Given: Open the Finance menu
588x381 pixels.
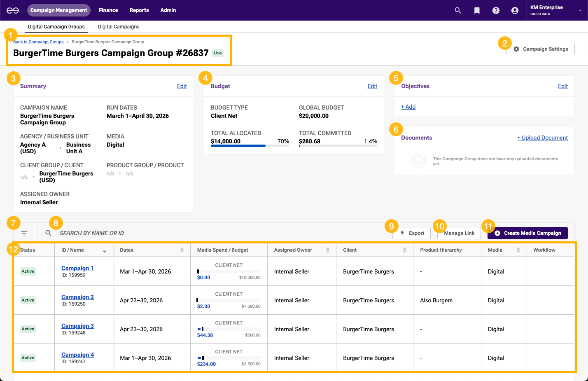Looking at the screenshot, I should tap(108, 10).
